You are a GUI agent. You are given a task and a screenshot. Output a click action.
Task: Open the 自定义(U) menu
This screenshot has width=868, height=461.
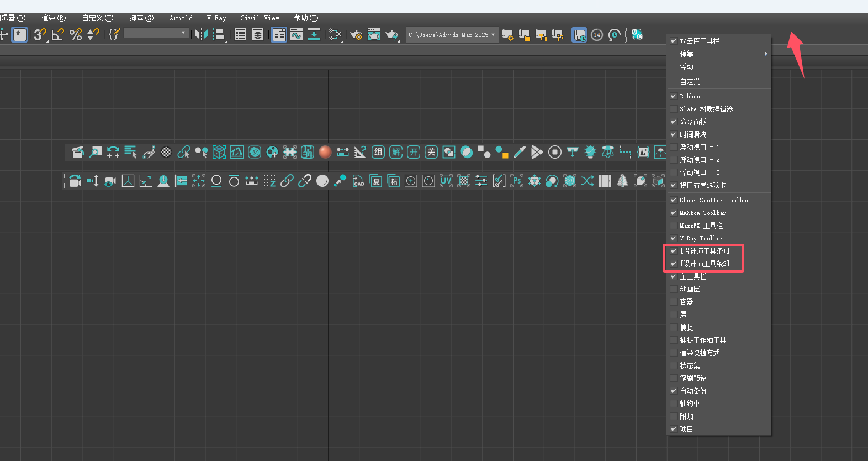tap(98, 18)
